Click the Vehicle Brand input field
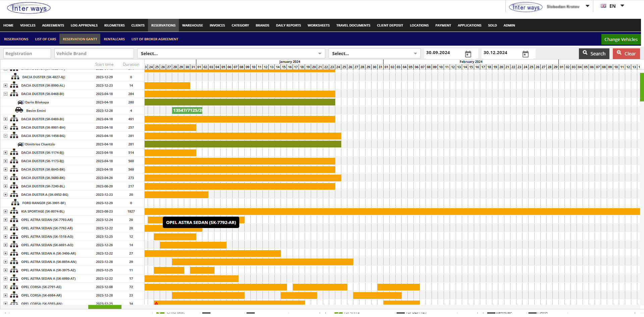This screenshot has width=644, height=317. coord(94,53)
